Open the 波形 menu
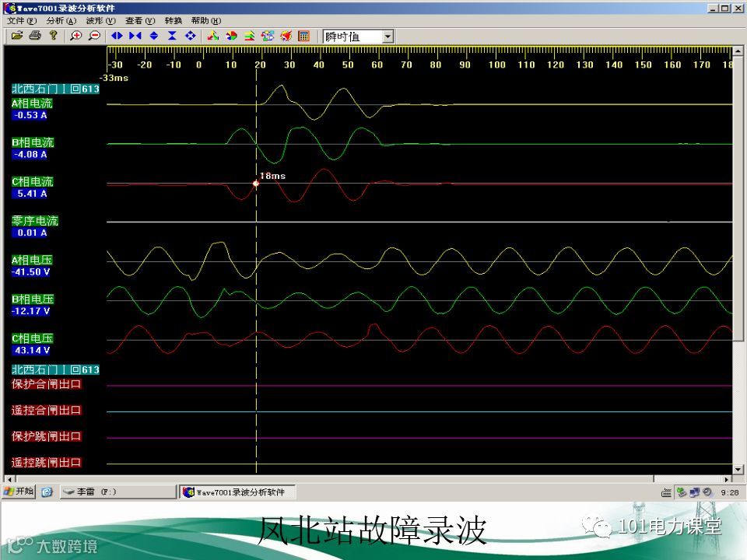This screenshot has width=747, height=560. [x=100, y=21]
